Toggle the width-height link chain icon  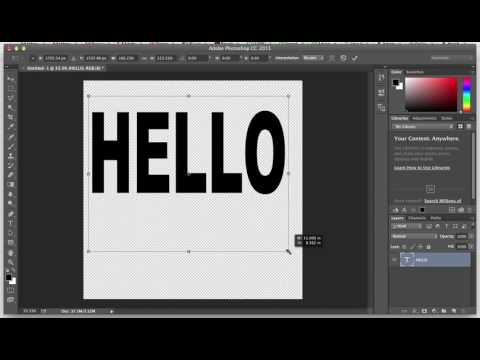click(x=144, y=58)
